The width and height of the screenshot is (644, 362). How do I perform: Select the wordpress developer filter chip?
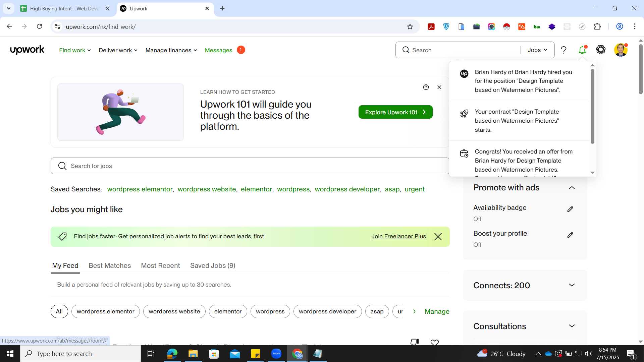coord(327,311)
